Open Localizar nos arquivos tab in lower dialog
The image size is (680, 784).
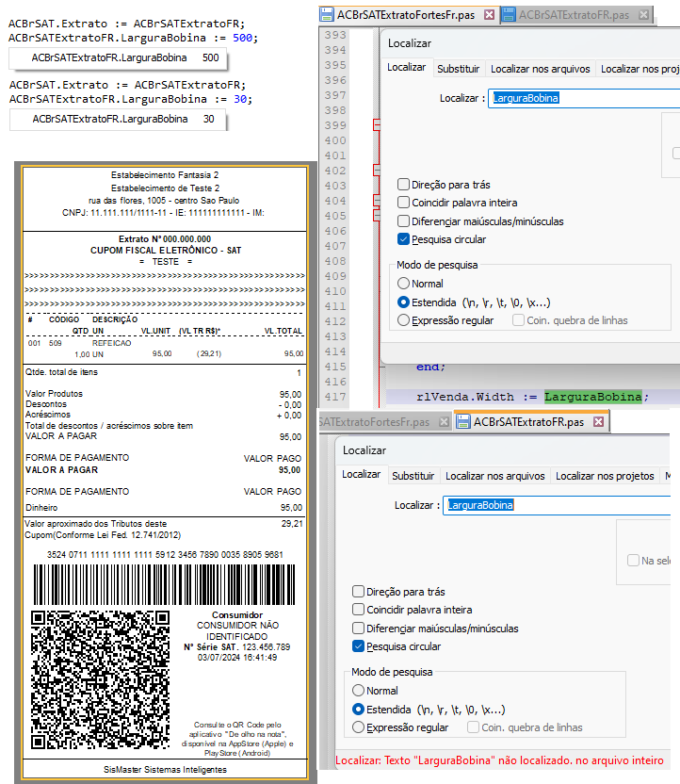(495, 476)
